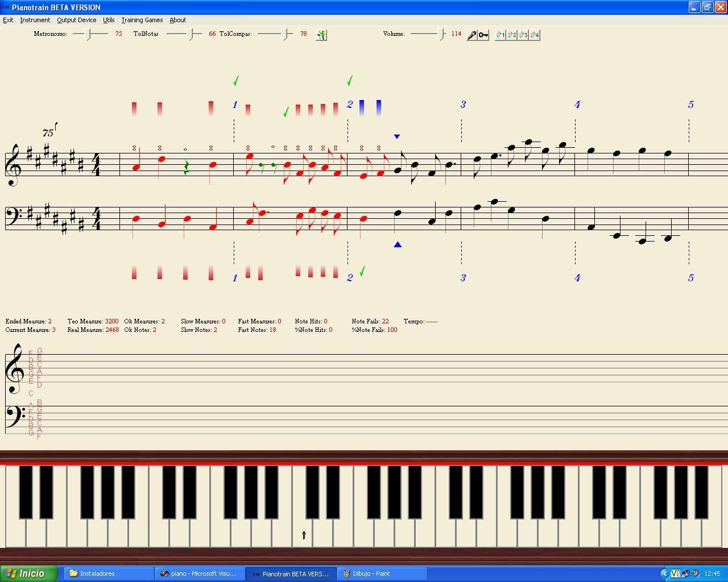Click the blue down triangle above the treble staff
This screenshot has height=582, width=728.
[397, 136]
